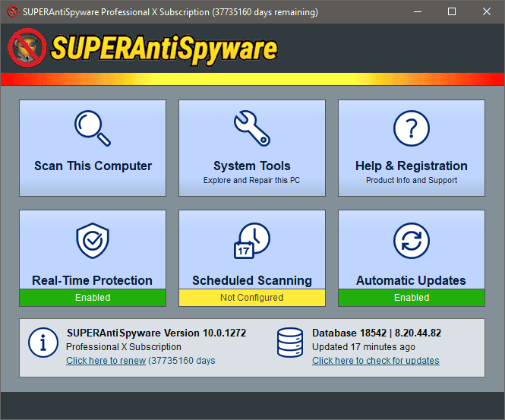Toggle Real-Time Protection Enabled status bar
This screenshot has width=505, height=420.
click(93, 297)
